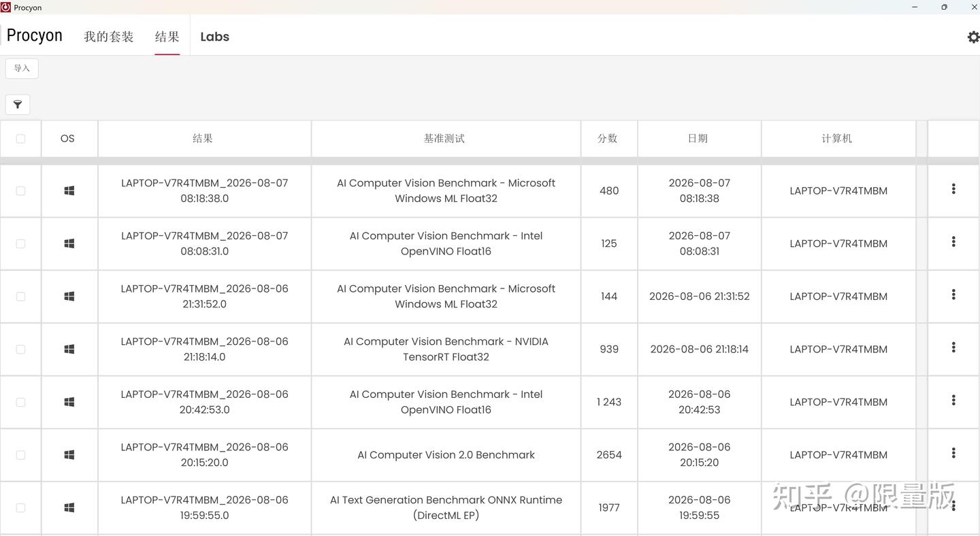
Task: Click the 基准测试 column header
Action: point(444,139)
